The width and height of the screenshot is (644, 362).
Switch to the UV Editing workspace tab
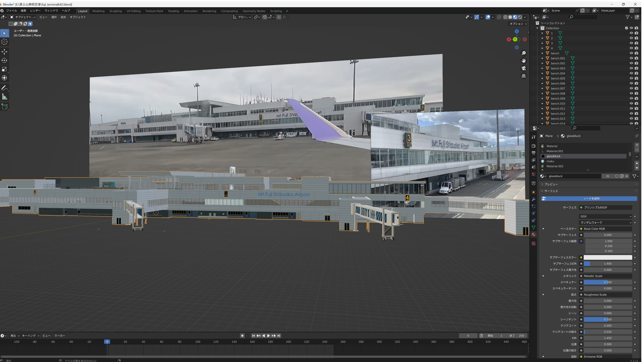133,11
